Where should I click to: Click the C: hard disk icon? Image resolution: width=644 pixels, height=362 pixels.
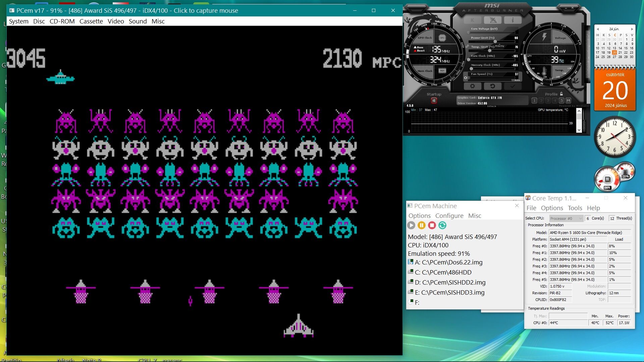(411, 272)
